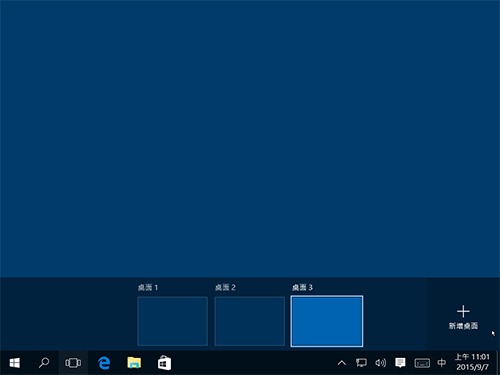Open Action Center notifications icon

click(400, 363)
